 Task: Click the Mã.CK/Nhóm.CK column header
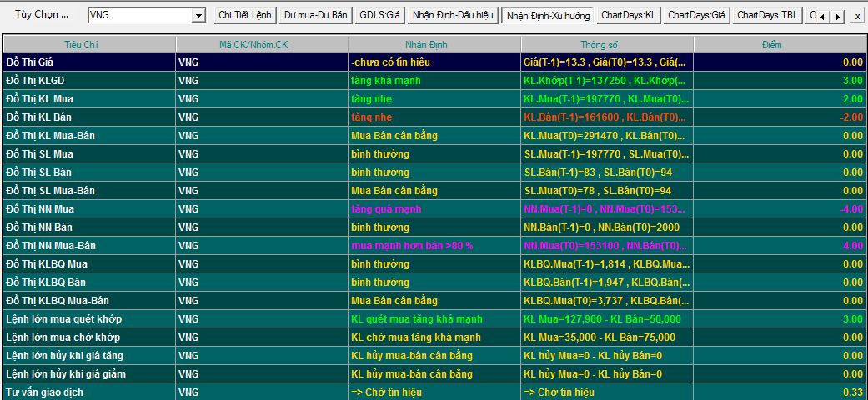point(262,45)
